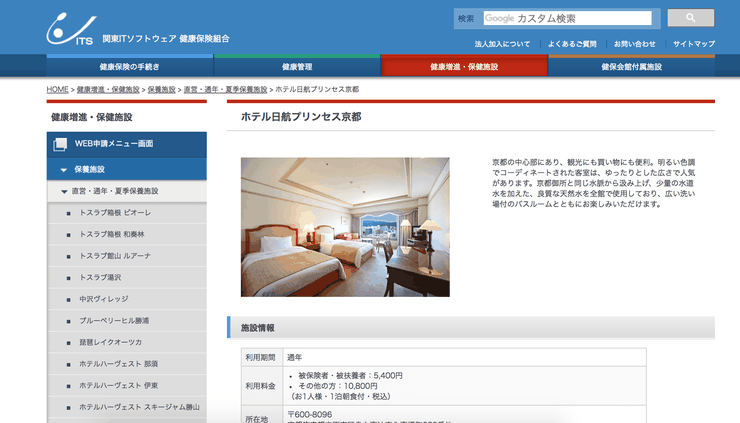
Task: Select ホテルハーヴェスト スキージャム勝山 in sidebar
Action: 126,407
